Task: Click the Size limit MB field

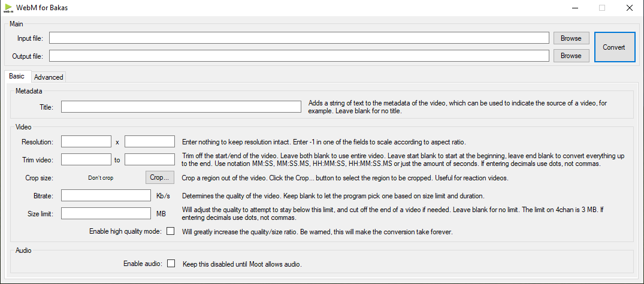Action: [x=106, y=213]
